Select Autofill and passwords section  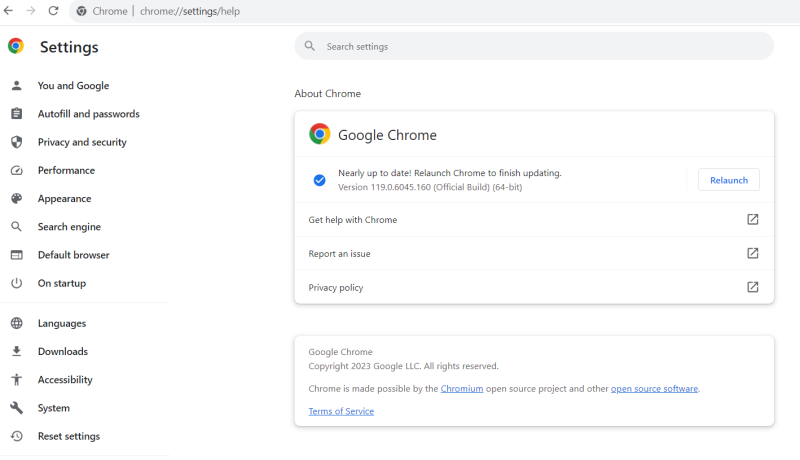click(x=88, y=114)
